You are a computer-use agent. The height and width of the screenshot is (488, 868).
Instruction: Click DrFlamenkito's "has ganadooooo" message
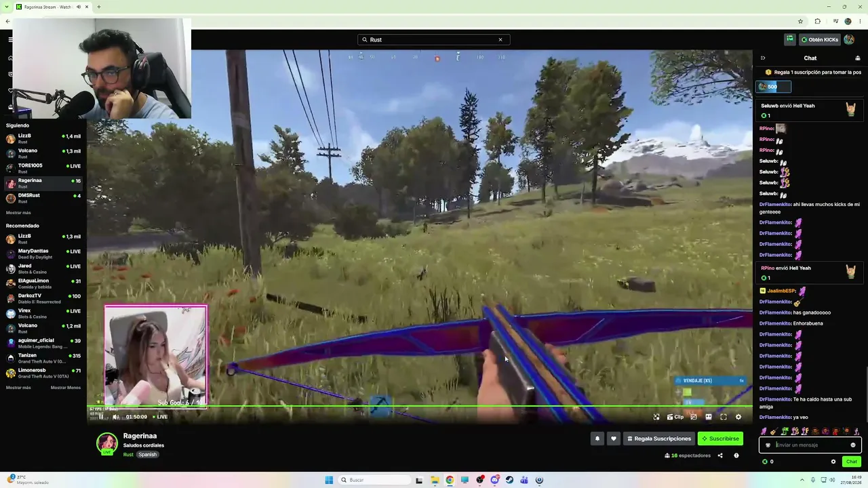click(795, 312)
